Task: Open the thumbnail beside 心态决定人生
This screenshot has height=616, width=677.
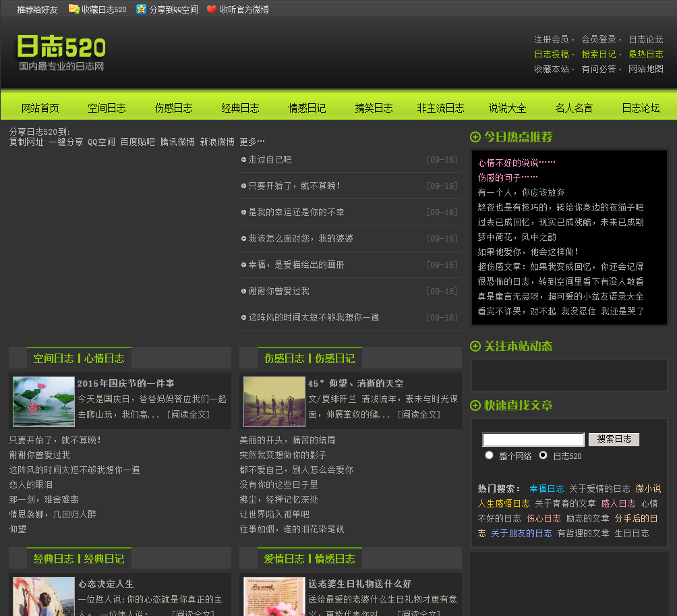Action: coord(44,596)
